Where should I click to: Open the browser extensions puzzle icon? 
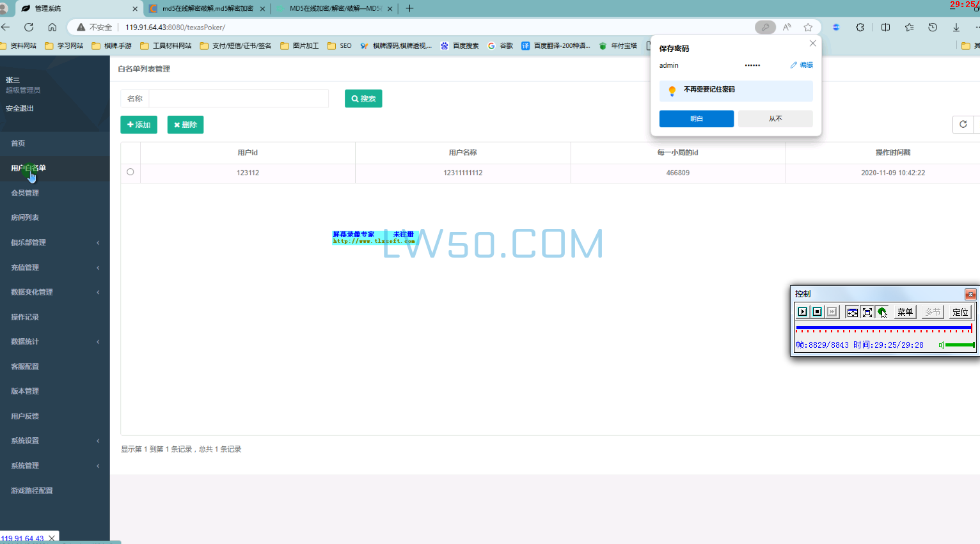pos(860,27)
